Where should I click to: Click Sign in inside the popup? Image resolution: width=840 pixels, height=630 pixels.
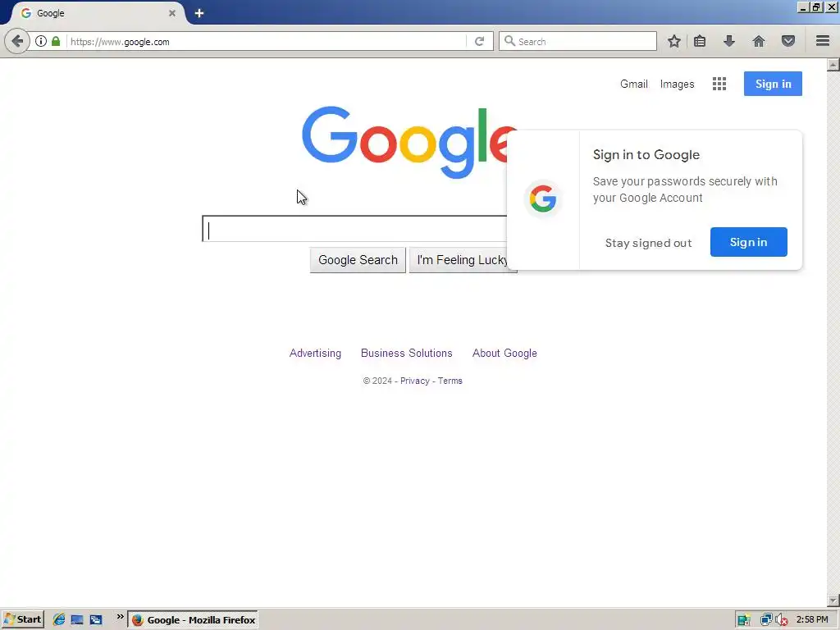click(x=748, y=242)
